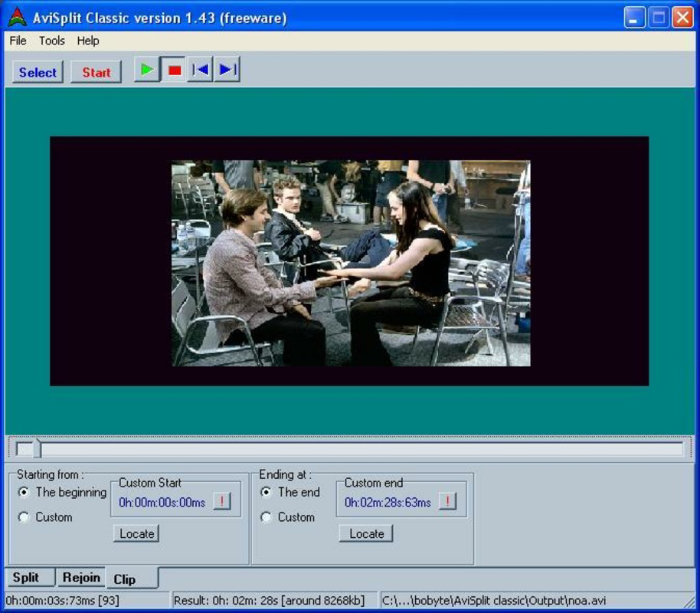Click Locate under Custom Start
This screenshot has width=700, height=613.
(136, 534)
